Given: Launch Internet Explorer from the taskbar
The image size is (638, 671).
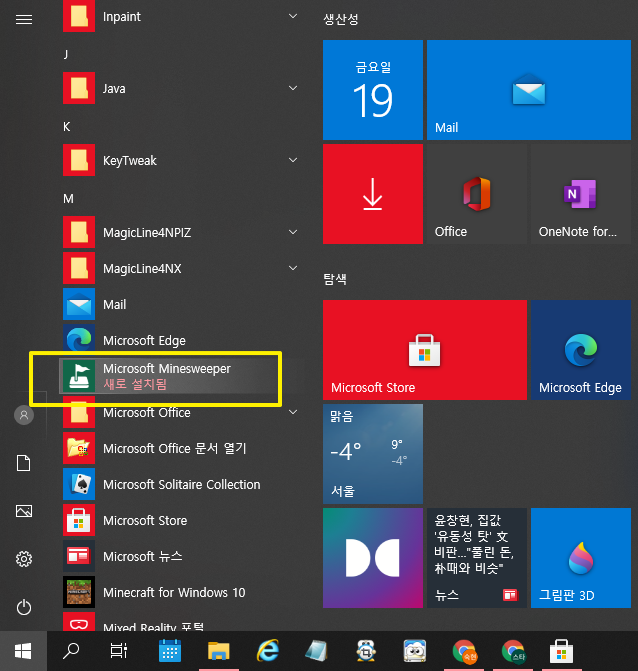Looking at the screenshot, I should (268, 651).
